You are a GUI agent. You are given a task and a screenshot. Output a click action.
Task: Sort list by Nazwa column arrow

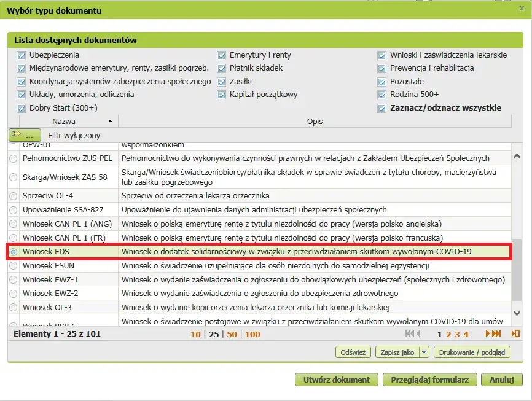click(110, 122)
